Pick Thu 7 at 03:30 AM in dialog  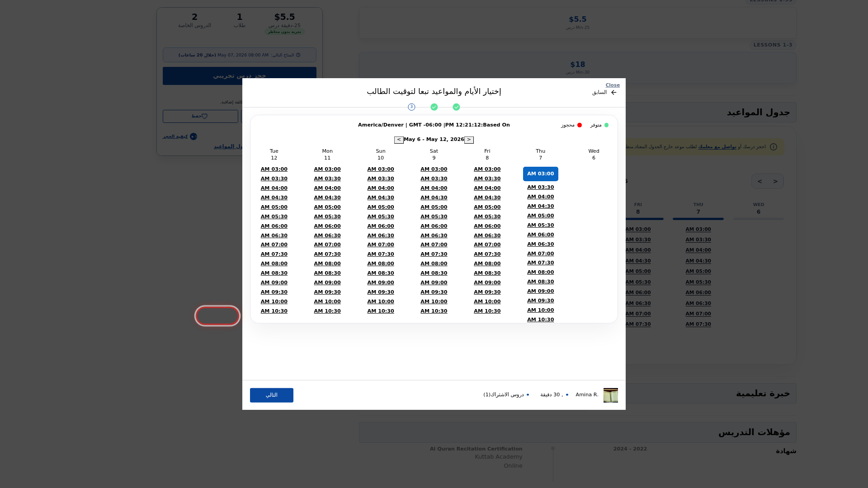(541, 188)
